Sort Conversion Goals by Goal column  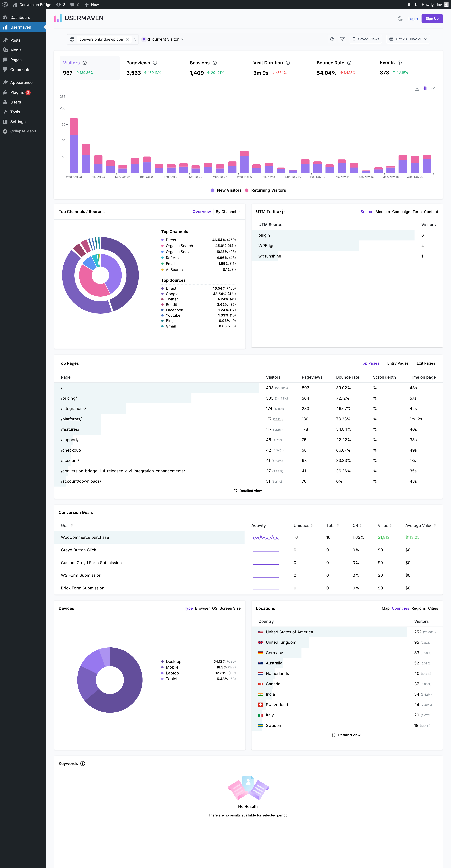click(x=67, y=525)
